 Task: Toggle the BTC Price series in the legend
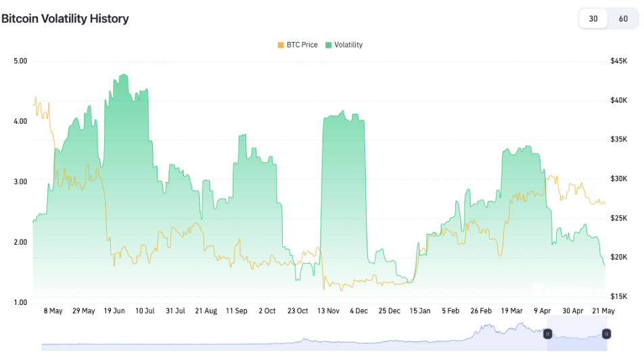[x=298, y=45]
